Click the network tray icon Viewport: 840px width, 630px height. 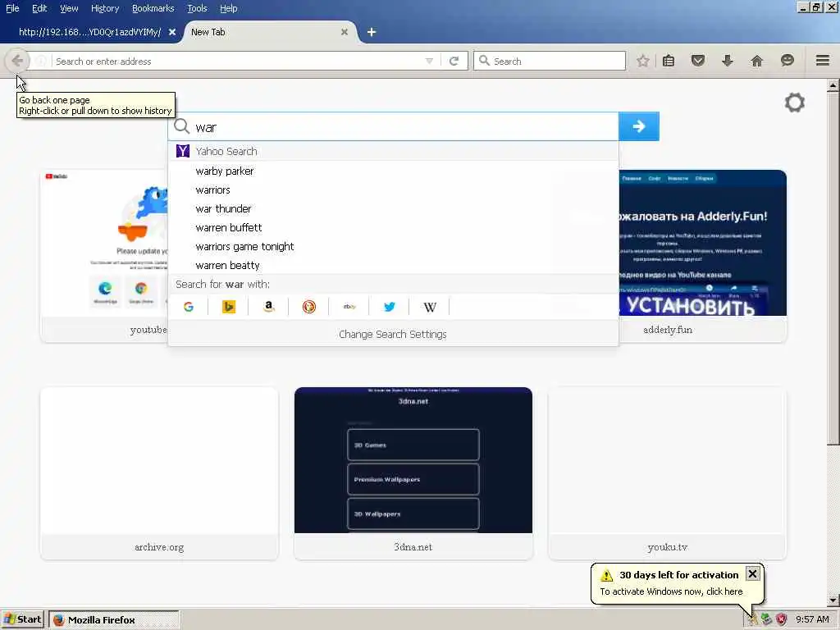click(x=766, y=619)
